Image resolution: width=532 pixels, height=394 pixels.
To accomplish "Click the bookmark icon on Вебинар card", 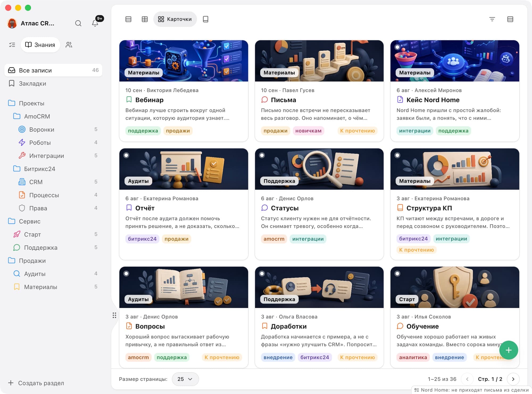I will (x=129, y=100).
